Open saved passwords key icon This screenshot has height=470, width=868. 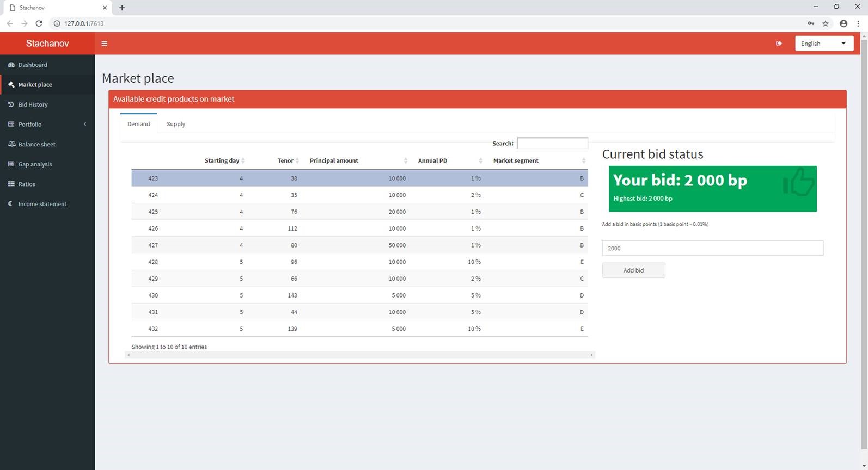(x=811, y=23)
